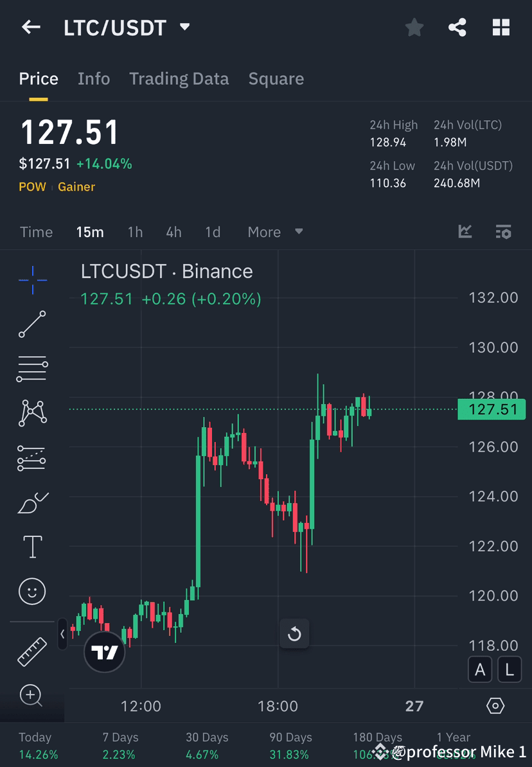Reset the chart view with circular arrow
Screen dimensions: 532x767
(x=294, y=633)
